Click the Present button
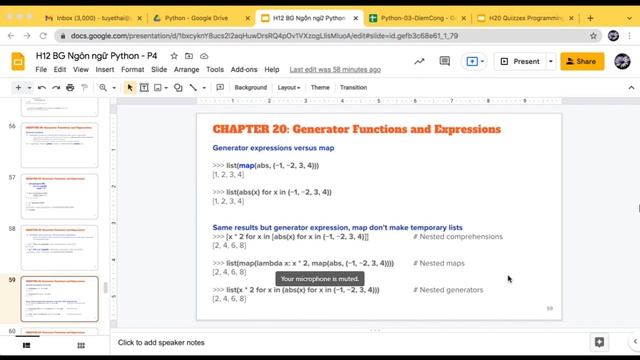This screenshot has width=640, height=360. (x=520, y=62)
